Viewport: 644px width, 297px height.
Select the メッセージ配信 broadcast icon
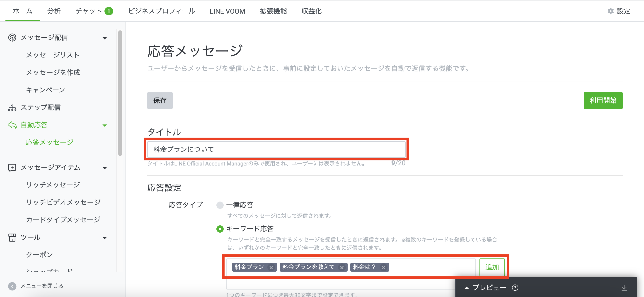(12, 38)
